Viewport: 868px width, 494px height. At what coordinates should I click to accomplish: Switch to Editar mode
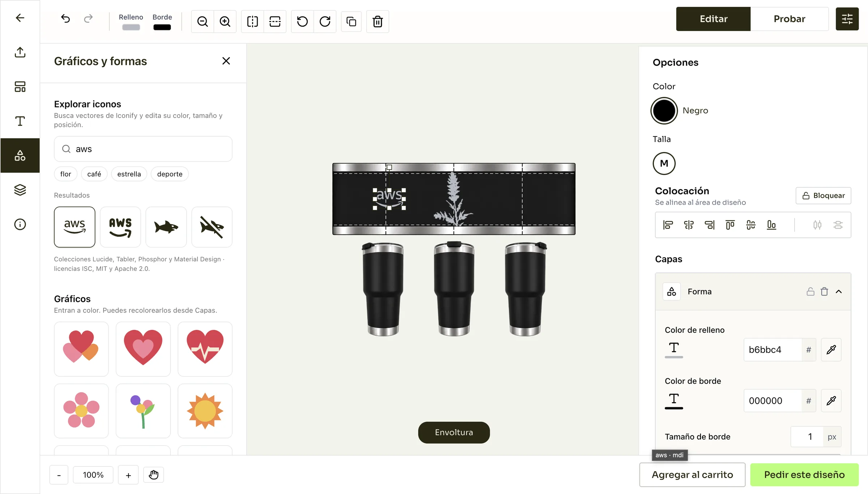point(713,19)
